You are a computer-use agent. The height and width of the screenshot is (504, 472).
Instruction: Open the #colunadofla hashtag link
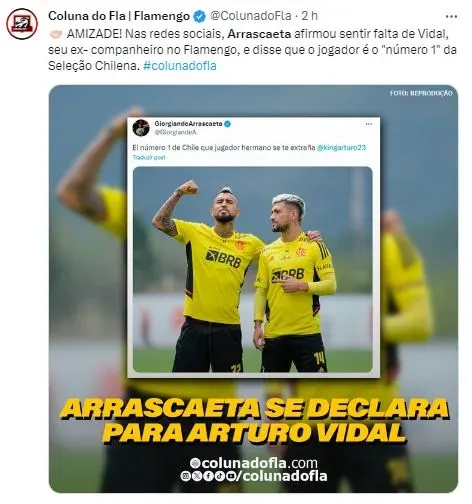coord(180,66)
